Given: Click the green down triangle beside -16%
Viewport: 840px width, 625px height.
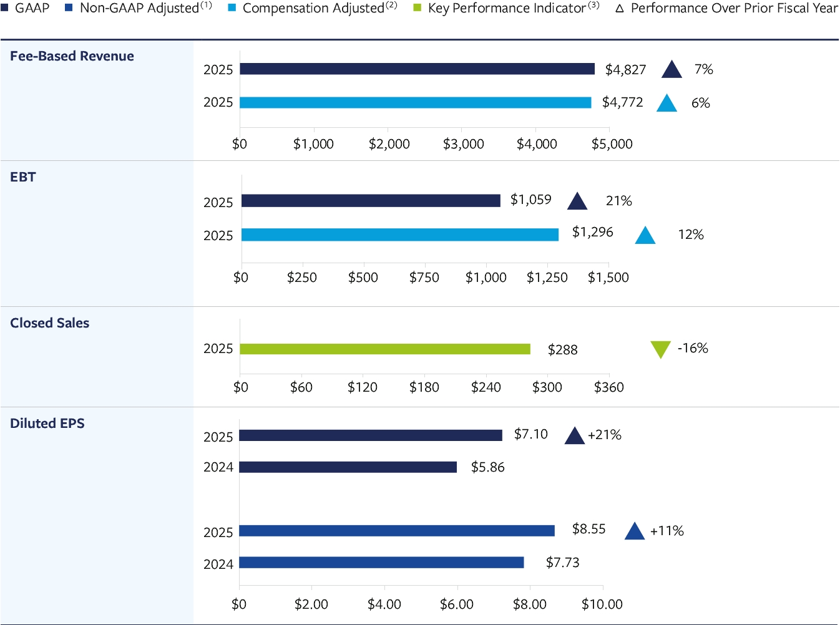Looking at the screenshot, I should tap(660, 349).
